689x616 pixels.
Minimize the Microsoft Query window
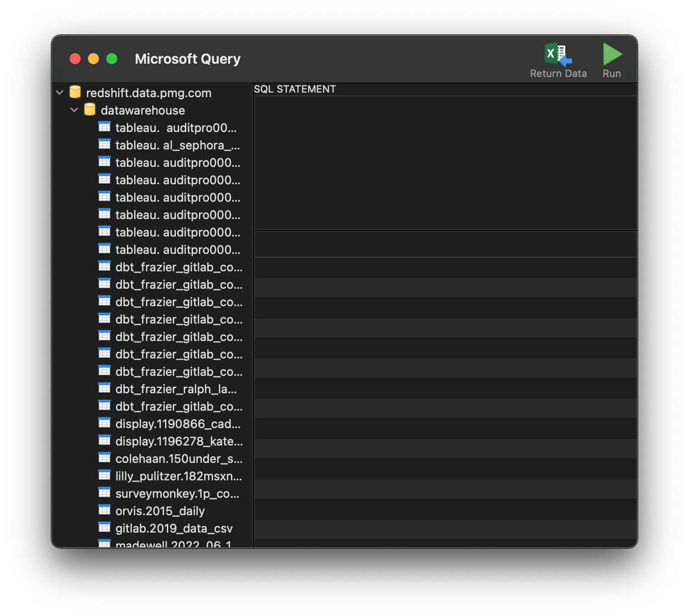[x=93, y=59]
